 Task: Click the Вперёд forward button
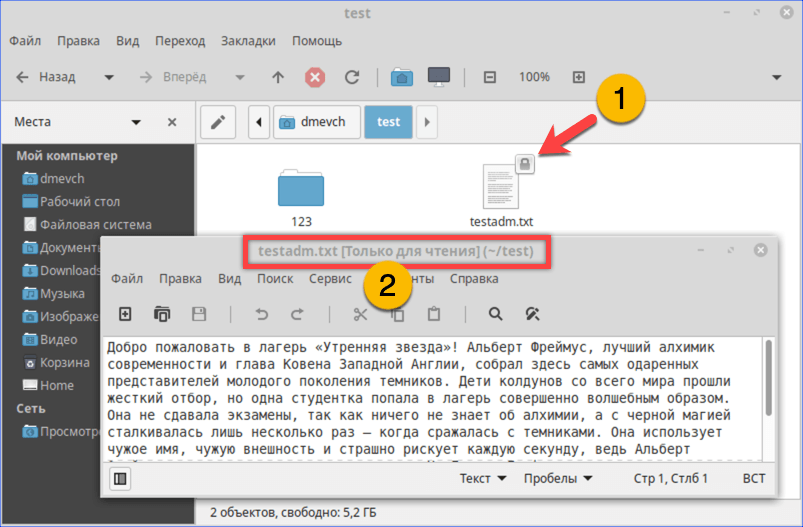point(173,77)
